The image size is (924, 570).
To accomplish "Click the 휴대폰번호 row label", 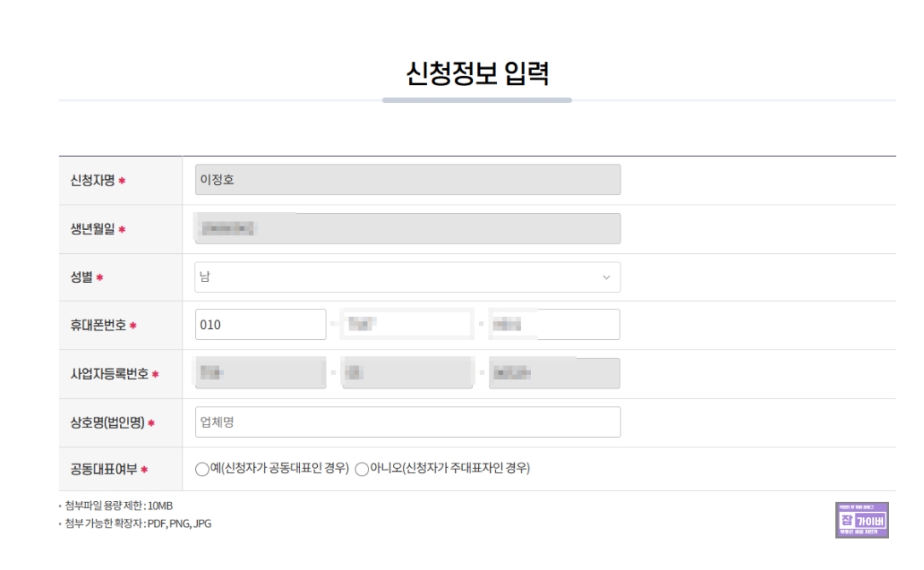I will point(98,325).
